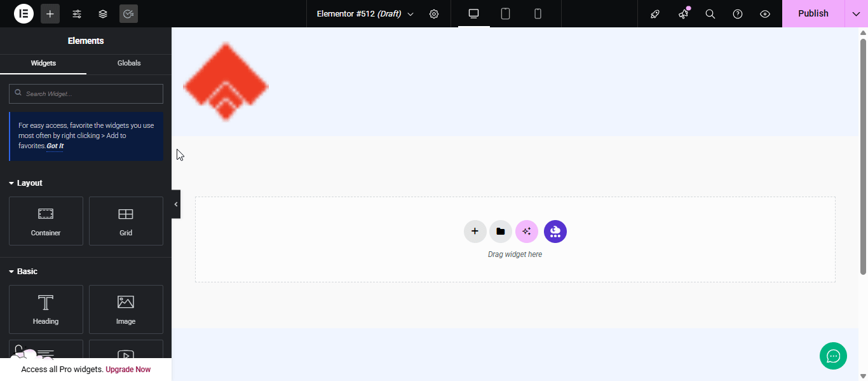Open What's New megaphone icon
Screen dimensions: 868x381
[x=683, y=14]
